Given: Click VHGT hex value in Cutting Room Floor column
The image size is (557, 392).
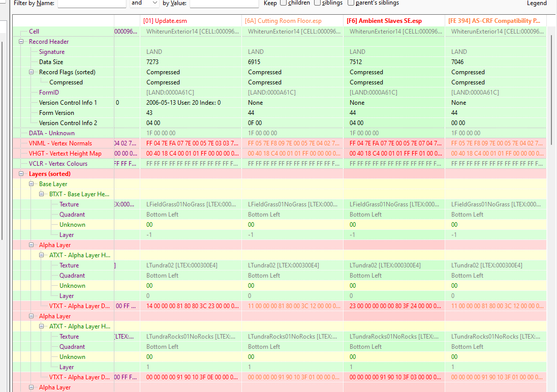Looking at the screenshot, I should point(294,154).
